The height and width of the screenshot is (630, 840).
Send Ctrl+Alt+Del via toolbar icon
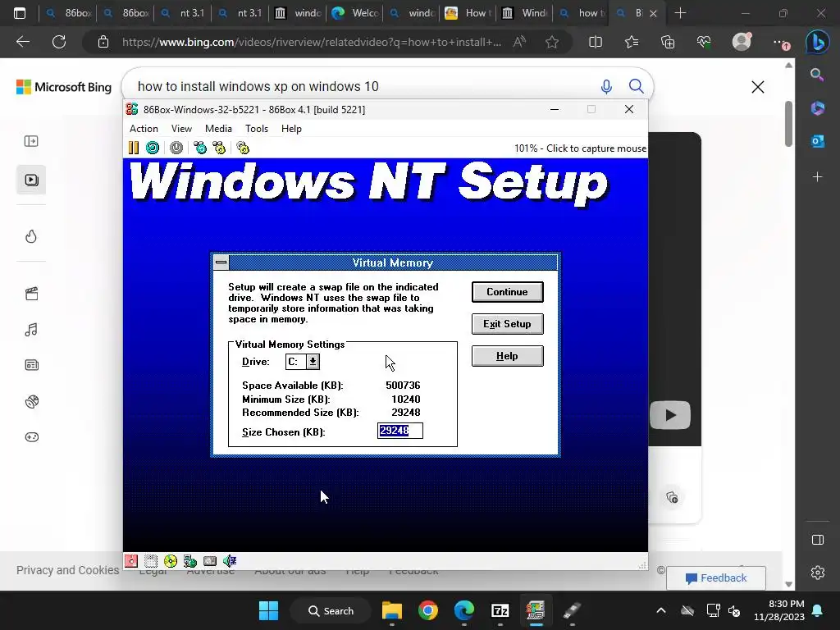point(200,148)
